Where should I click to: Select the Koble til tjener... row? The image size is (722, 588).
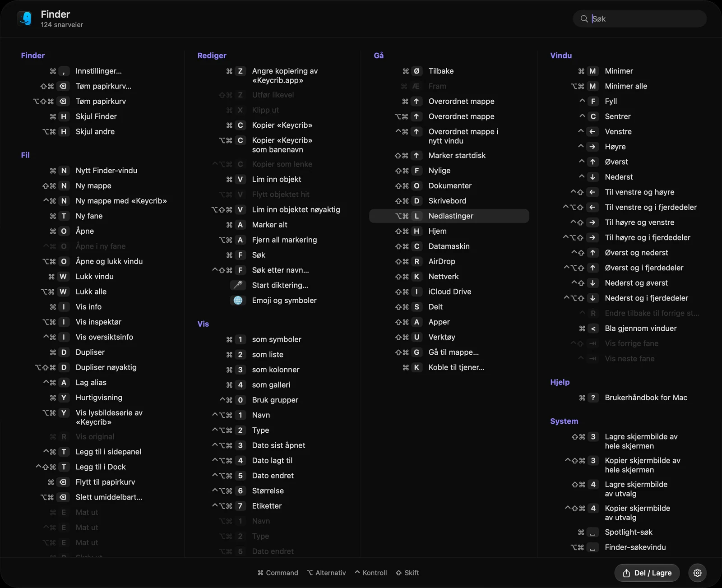(449, 367)
